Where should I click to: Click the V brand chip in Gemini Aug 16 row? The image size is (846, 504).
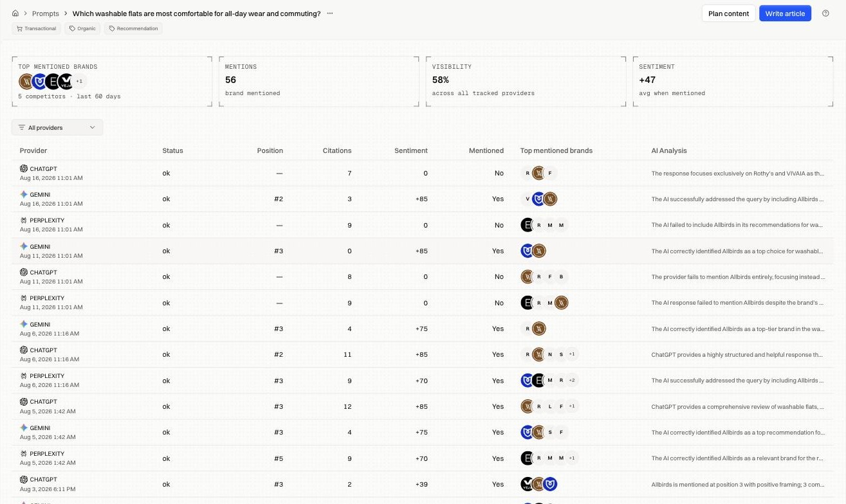pyautogui.click(x=528, y=199)
